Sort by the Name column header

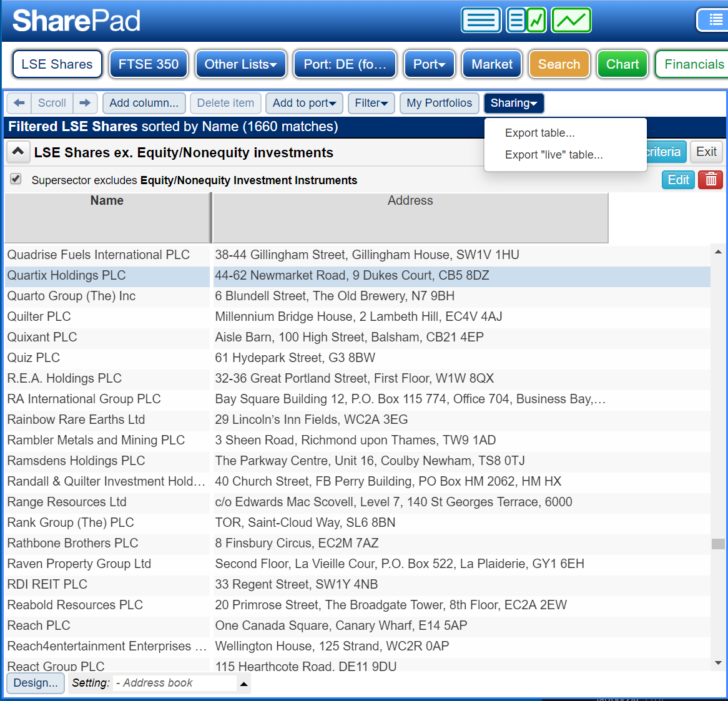click(107, 218)
